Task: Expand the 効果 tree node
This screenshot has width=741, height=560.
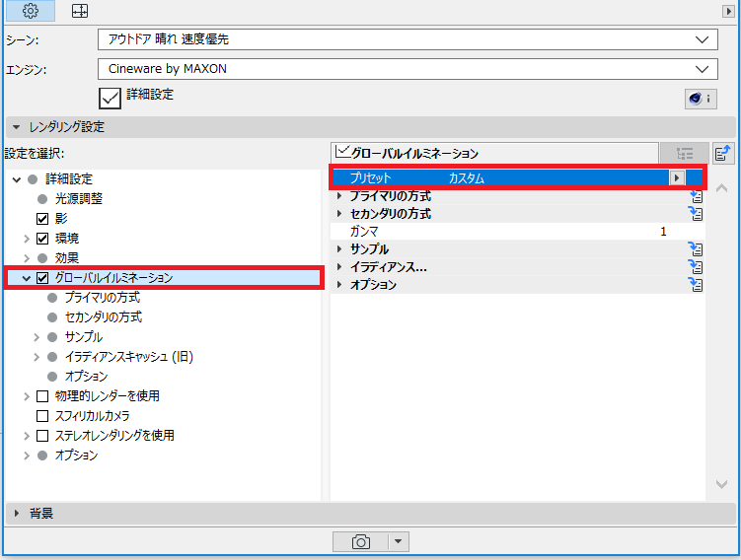Action: (x=27, y=258)
